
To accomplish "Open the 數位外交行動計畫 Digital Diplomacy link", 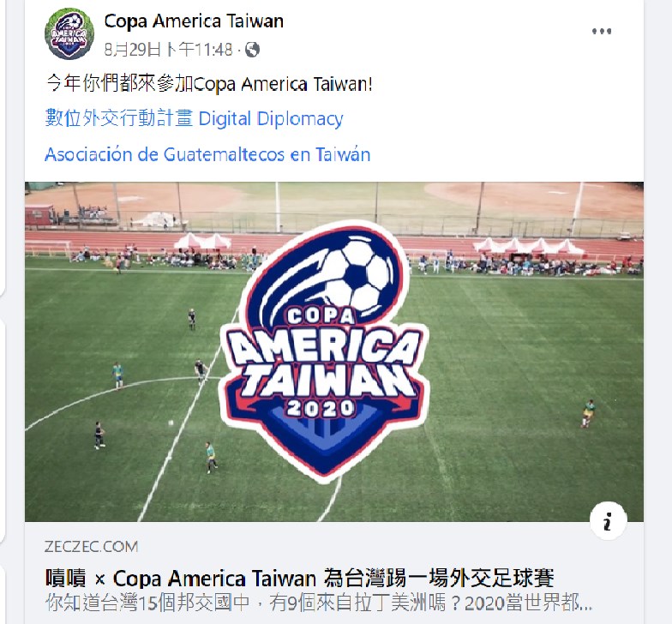I will pos(194,118).
